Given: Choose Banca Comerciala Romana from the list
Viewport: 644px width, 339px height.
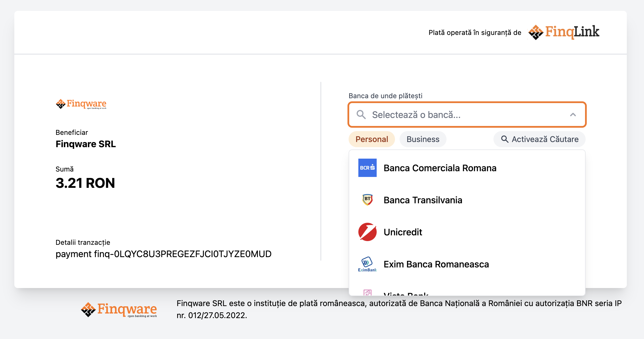Looking at the screenshot, I should point(440,168).
